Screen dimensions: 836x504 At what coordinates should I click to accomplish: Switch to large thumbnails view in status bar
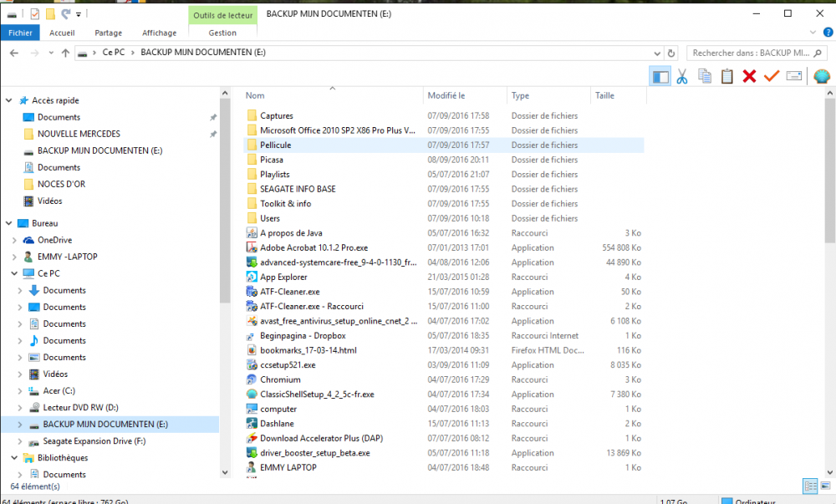823,486
